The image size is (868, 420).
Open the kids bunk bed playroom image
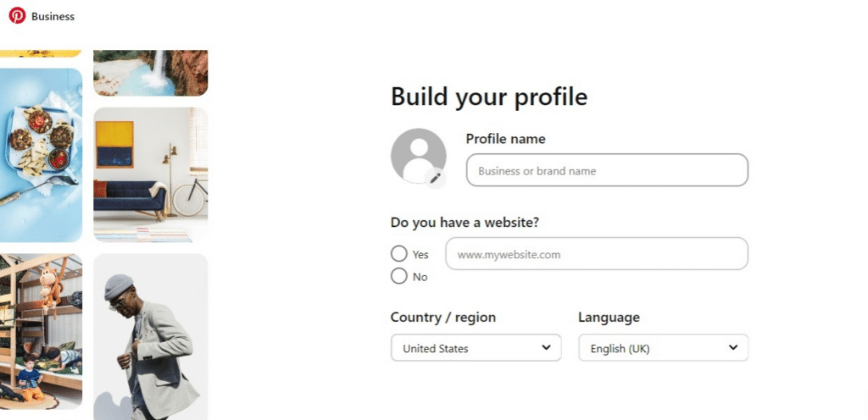tap(41, 332)
